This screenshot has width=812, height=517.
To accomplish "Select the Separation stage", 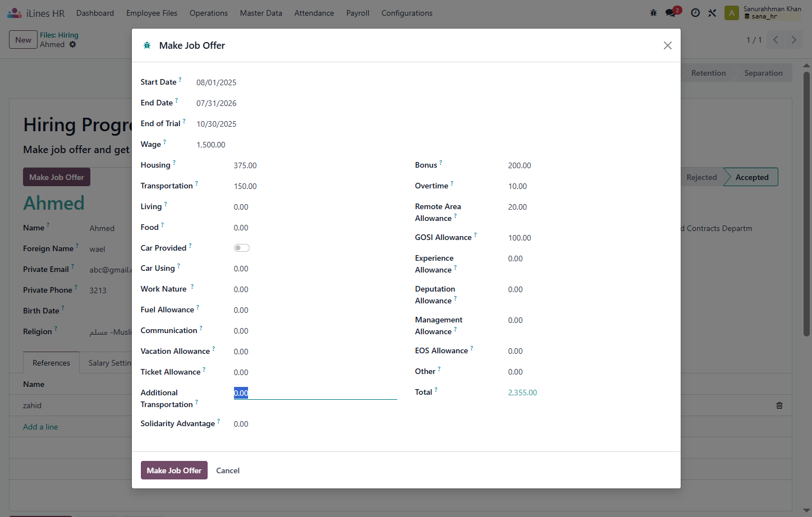I will [x=763, y=73].
